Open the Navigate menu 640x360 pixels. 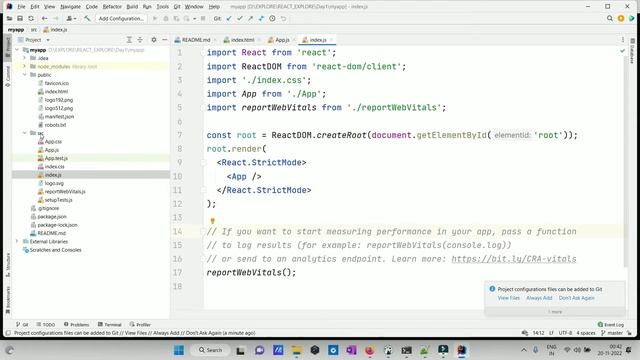coord(70,7)
